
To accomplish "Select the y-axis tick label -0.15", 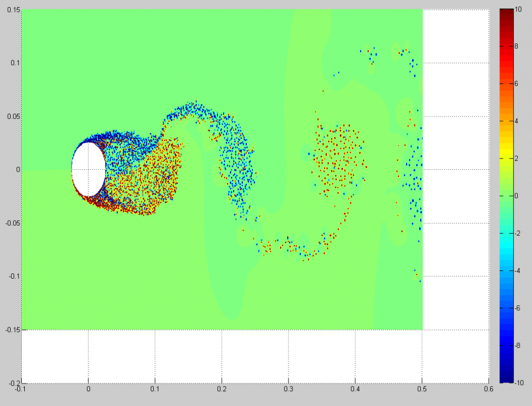I will (13, 330).
